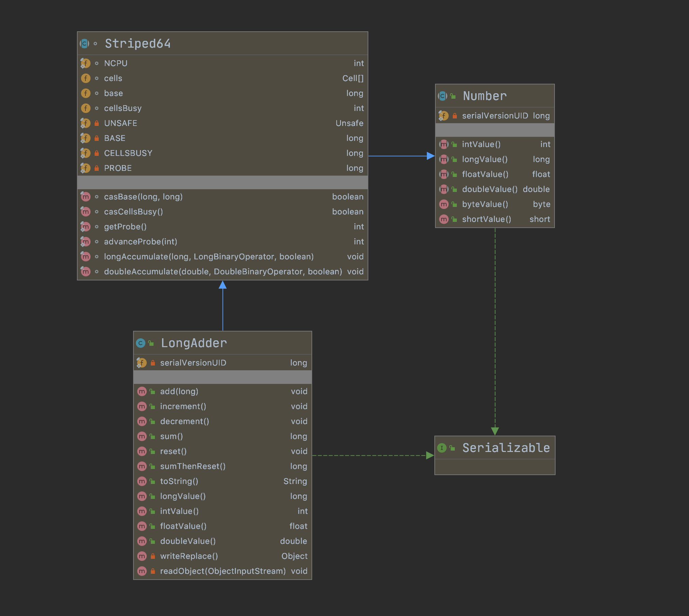Image resolution: width=689 pixels, height=616 pixels.
Task: Click the Number abstract class icon
Action: coord(443,96)
